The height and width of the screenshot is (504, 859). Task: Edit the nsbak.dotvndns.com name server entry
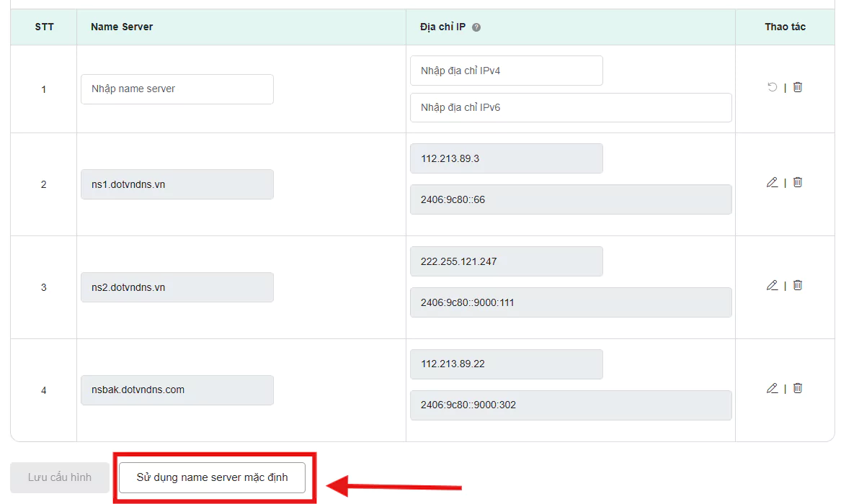pyautogui.click(x=772, y=389)
